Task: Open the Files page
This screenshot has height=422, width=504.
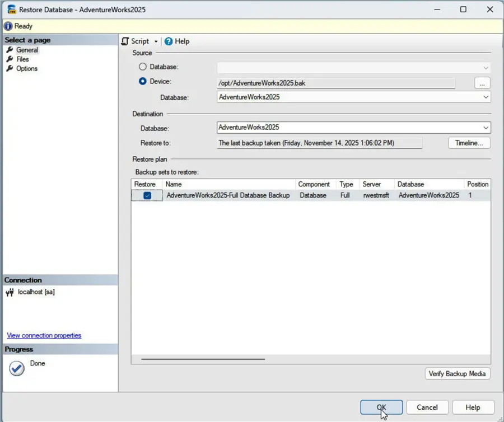Action: point(22,59)
